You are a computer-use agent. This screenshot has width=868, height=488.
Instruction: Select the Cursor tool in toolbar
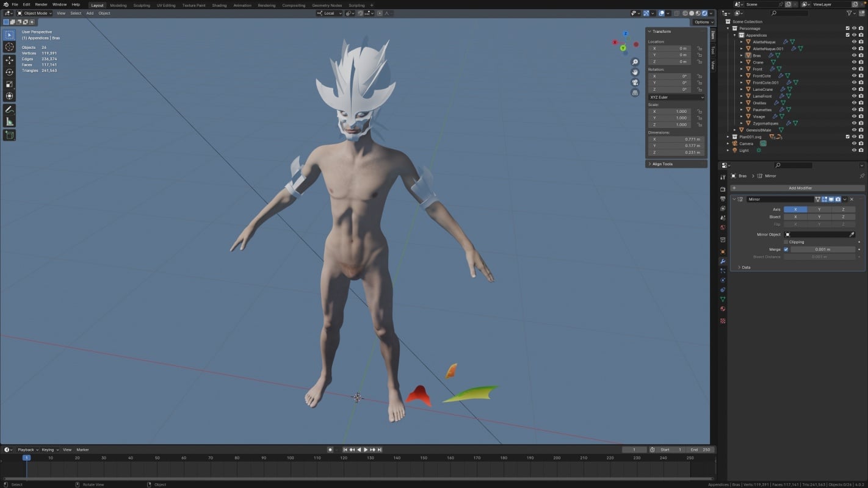click(x=9, y=47)
